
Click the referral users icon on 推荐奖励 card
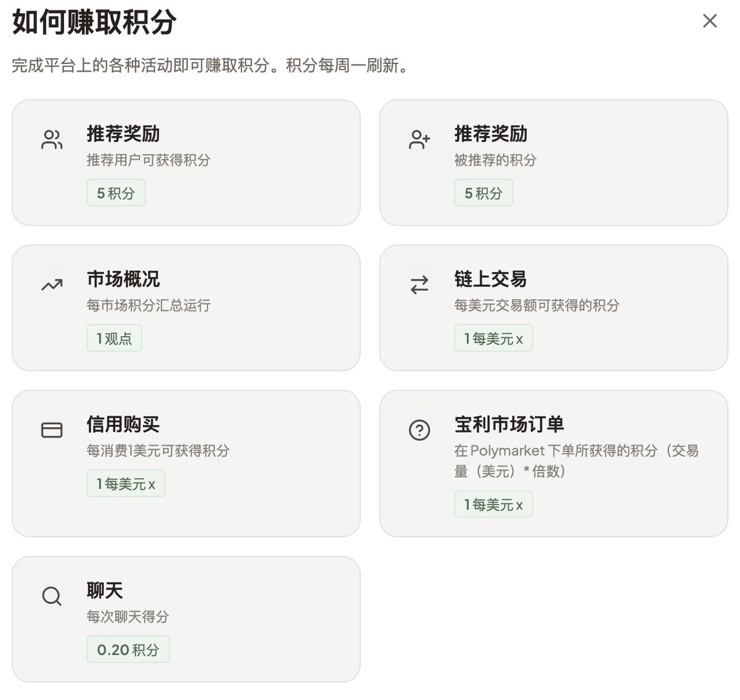pyautogui.click(x=51, y=140)
